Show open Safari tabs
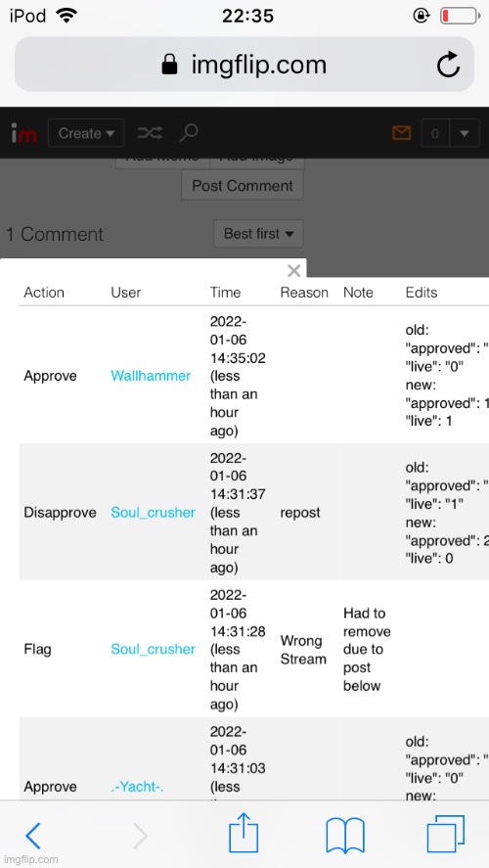Image resolution: width=489 pixels, height=868 pixels. [x=445, y=834]
